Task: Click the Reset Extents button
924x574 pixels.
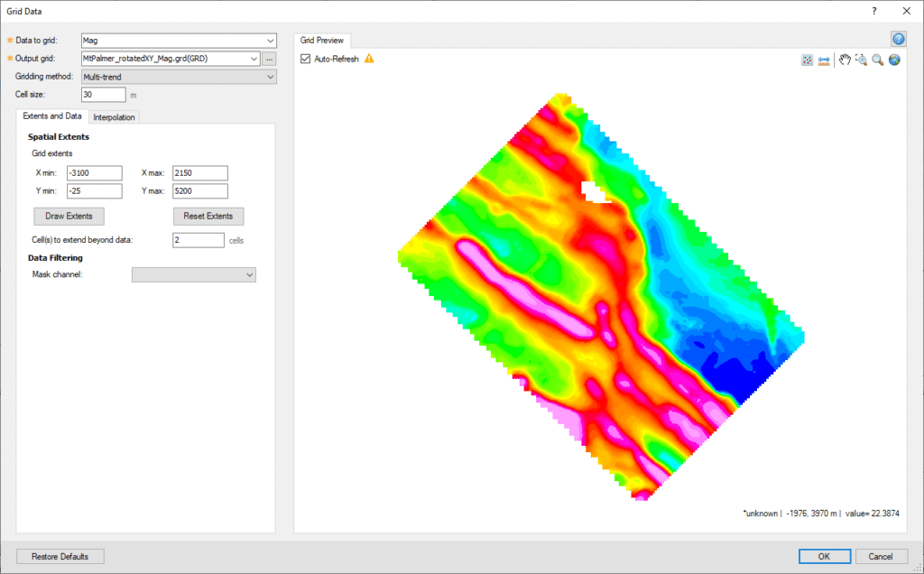Action: coord(208,217)
